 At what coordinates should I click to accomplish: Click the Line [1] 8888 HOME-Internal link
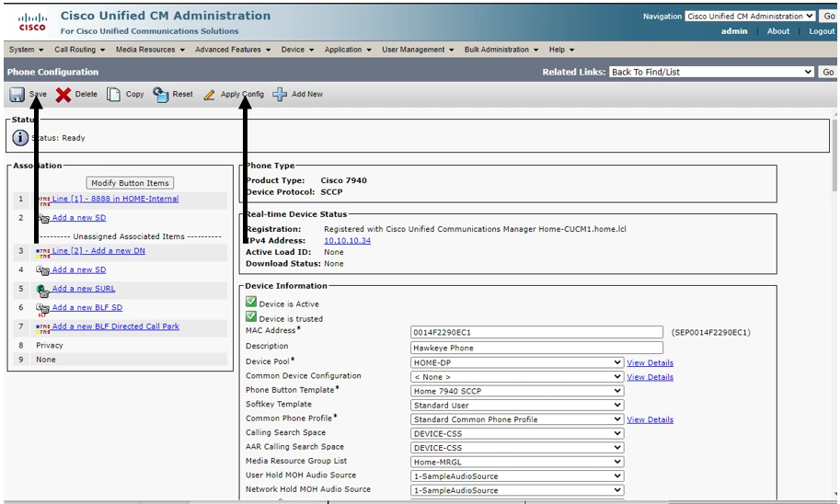tap(115, 199)
